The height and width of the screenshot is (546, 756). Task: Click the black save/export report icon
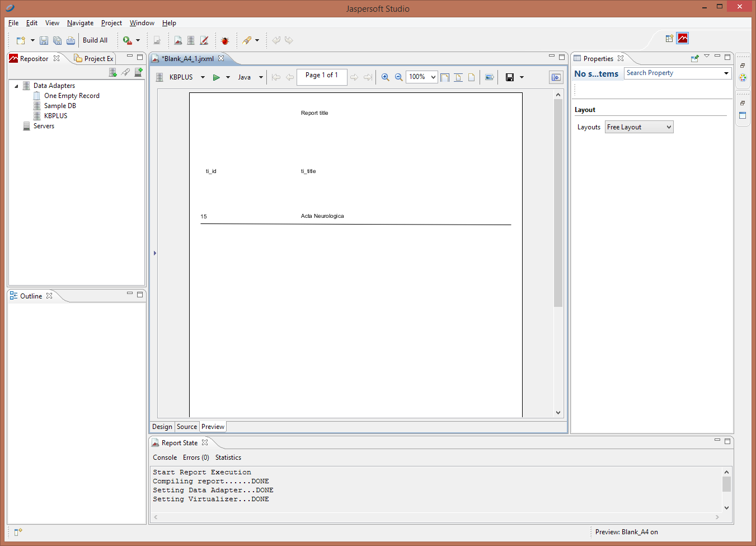point(510,77)
